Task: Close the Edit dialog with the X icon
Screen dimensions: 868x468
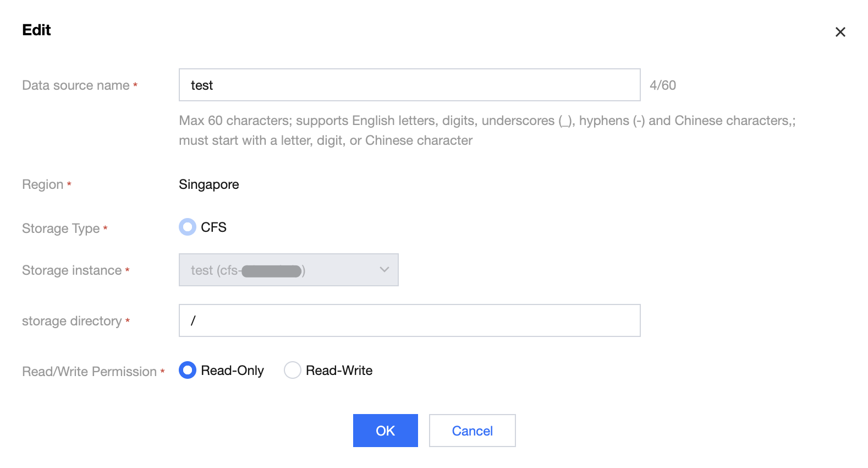Action: pyautogui.click(x=840, y=32)
